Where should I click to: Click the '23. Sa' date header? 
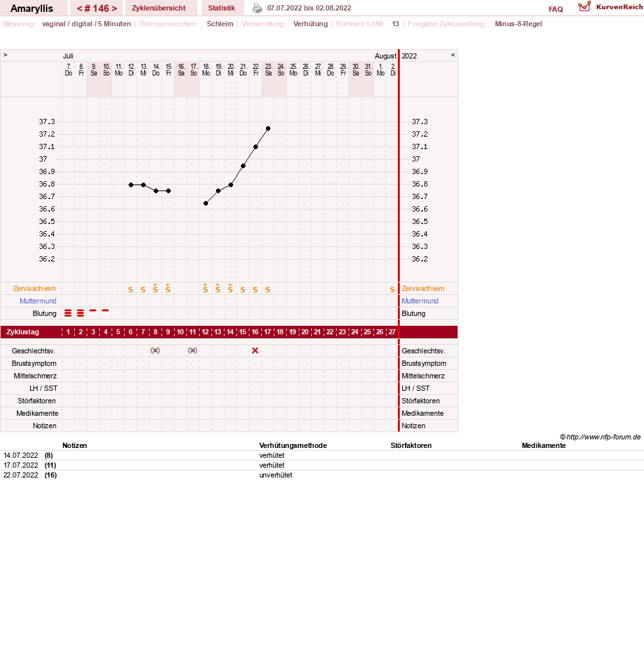click(x=268, y=70)
